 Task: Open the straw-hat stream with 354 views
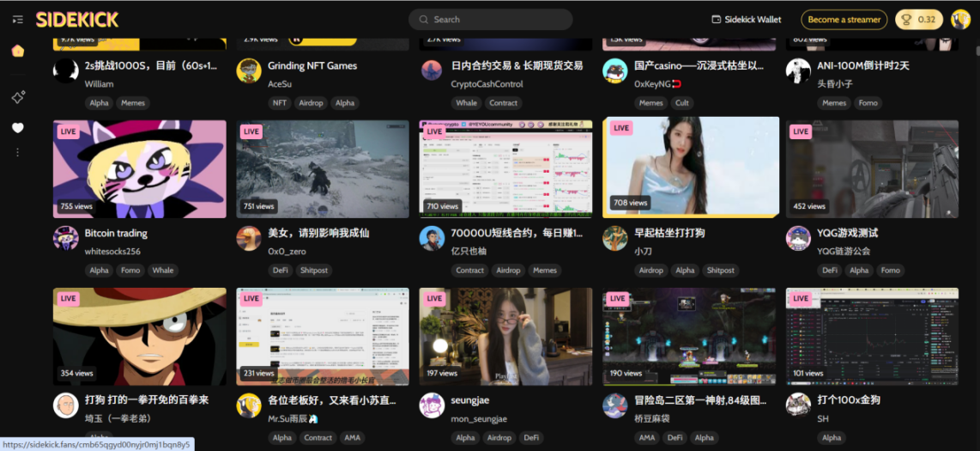[x=140, y=337]
